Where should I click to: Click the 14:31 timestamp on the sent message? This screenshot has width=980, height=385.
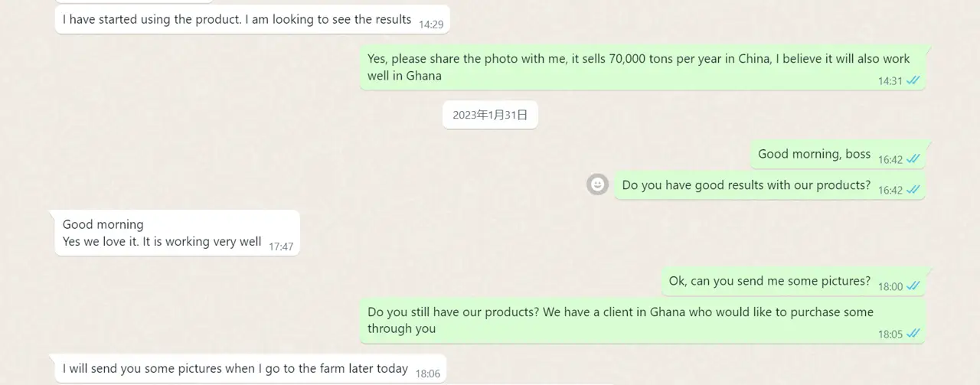tap(890, 80)
